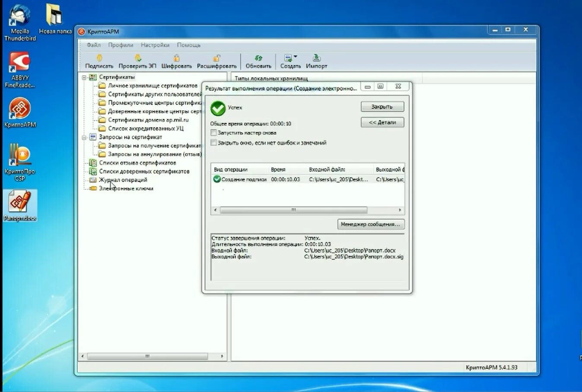Image resolution: width=582 pixels, height=392 pixels.
Task: Click the Импорт toolbar icon
Action: [316, 58]
